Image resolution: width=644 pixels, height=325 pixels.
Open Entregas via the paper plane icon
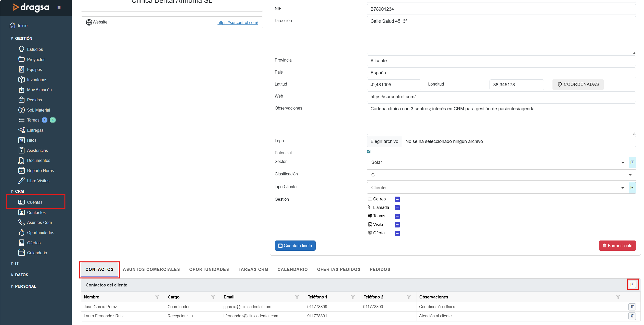tap(22, 130)
